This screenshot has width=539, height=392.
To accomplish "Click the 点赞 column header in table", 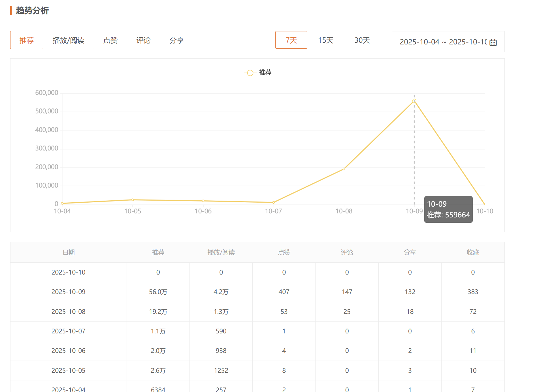I will 284,252.
